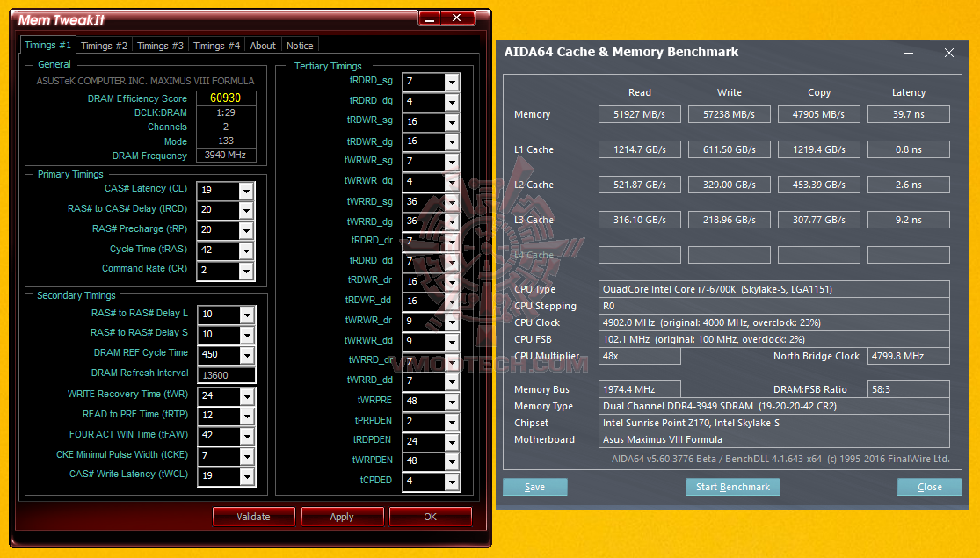
Task: Switch to the Timings #2 tab
Action: tap(104, 46)
